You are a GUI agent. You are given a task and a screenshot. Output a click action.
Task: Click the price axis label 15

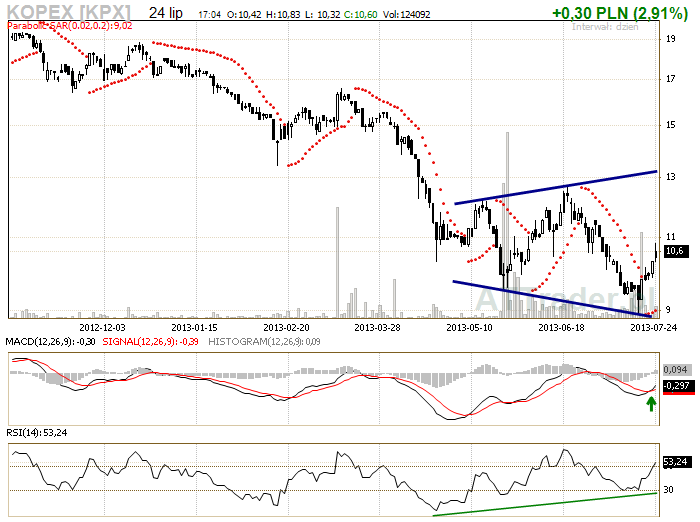point(671,125)
